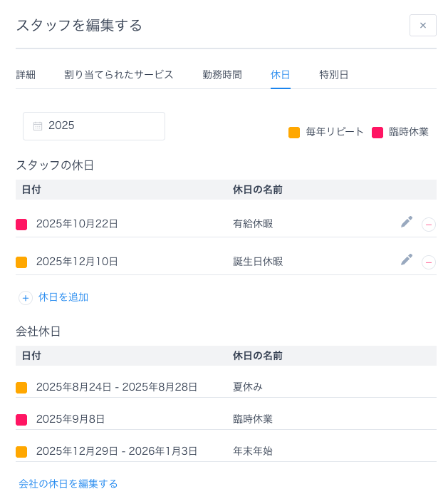
Task: Close the staff edit dialog
Action: [422, 26]
